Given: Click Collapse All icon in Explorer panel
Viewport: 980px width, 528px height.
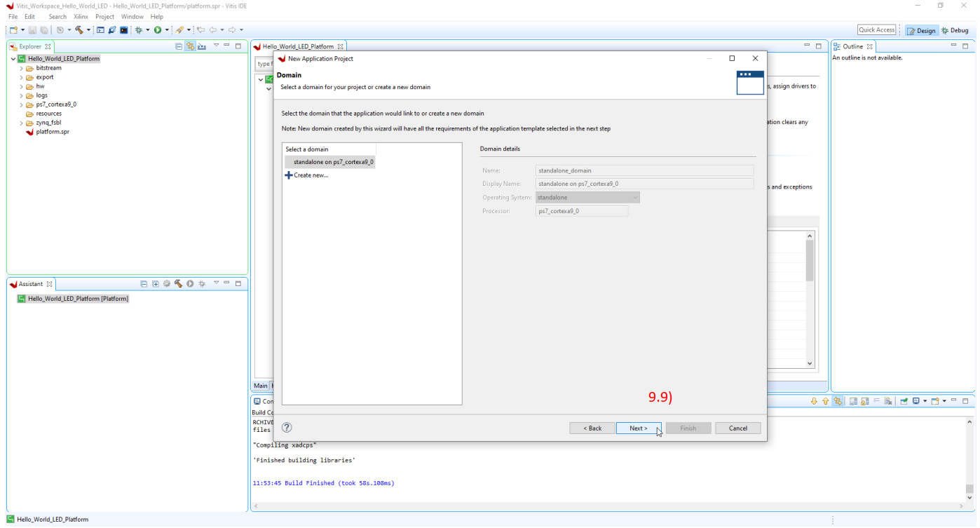Looking at the screenshot, I should (x=179, y=46).
